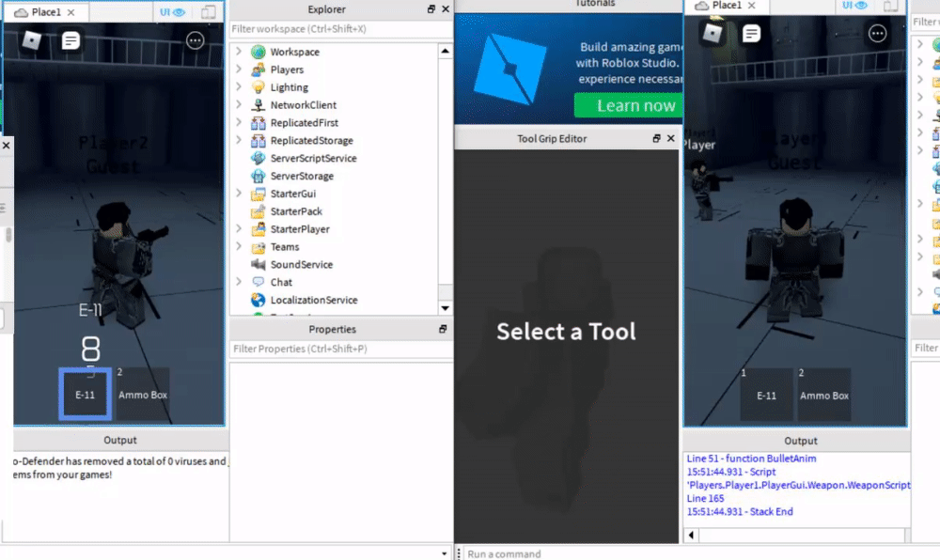The image size is (940, 560).
Task: Click the LocalizationService globe icon
Action: click(258, 300)
